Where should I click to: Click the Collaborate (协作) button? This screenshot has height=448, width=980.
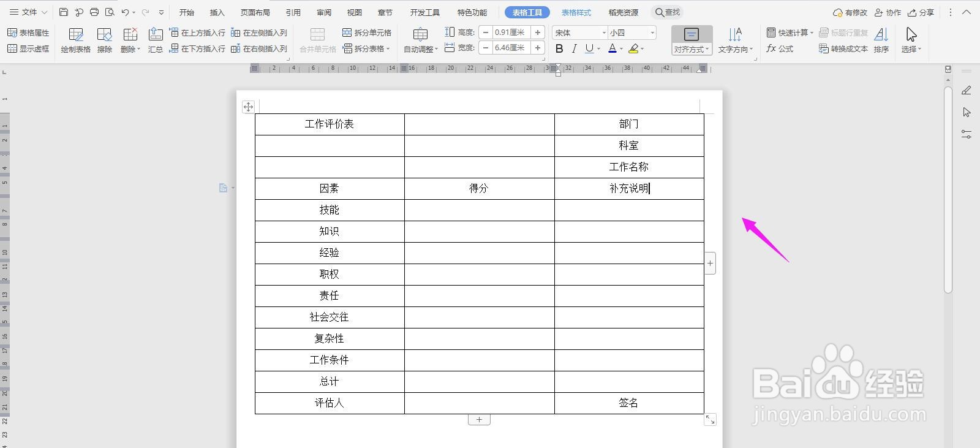coord(888,12)
